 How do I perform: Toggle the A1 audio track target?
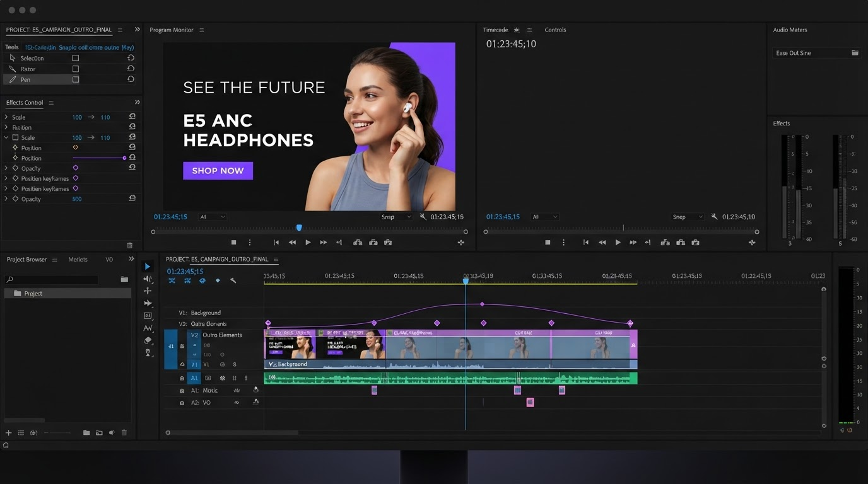tap(194, 378)
